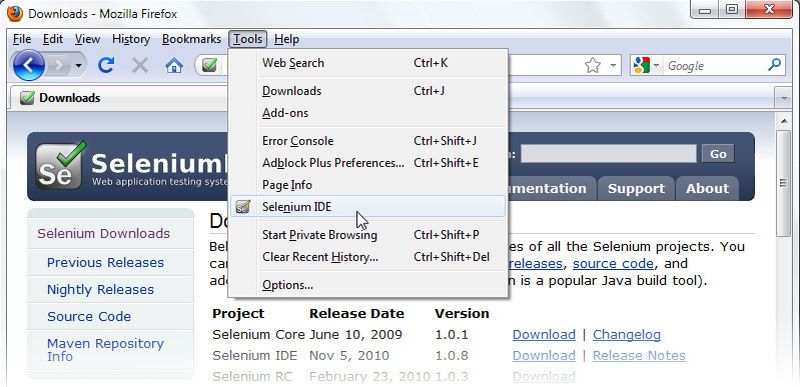The image size is (800, 387).
Task: Go back with the blue back arrow
Action: click(x=29, y=65)
